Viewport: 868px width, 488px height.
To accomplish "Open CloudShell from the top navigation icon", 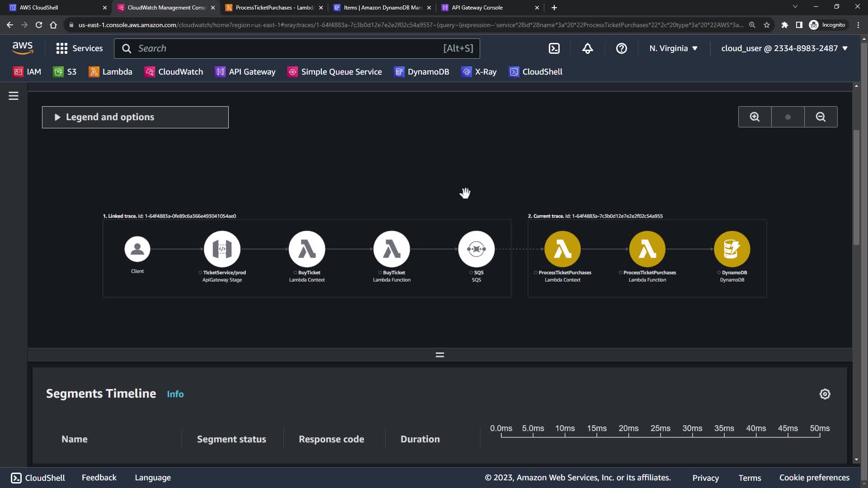I will (554, 48).
